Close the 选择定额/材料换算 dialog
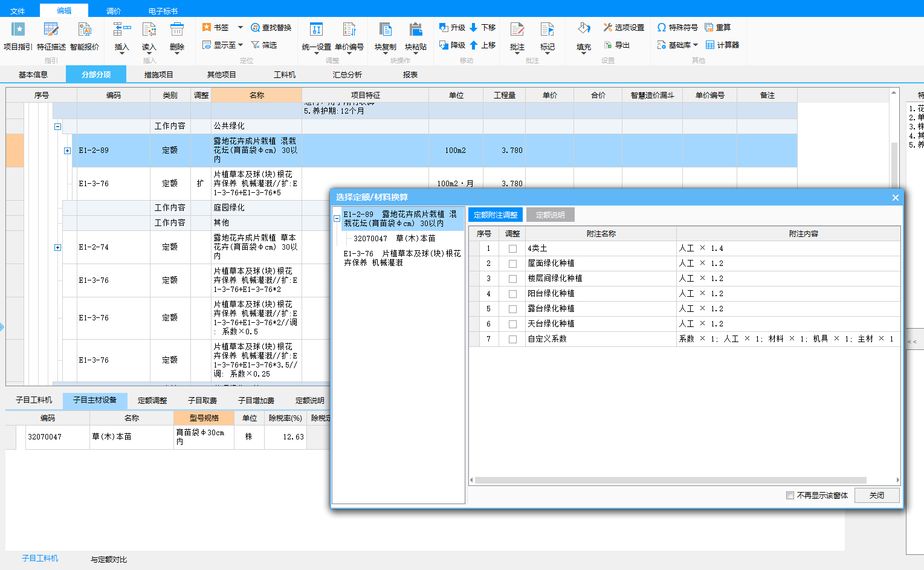 (896, 198)
